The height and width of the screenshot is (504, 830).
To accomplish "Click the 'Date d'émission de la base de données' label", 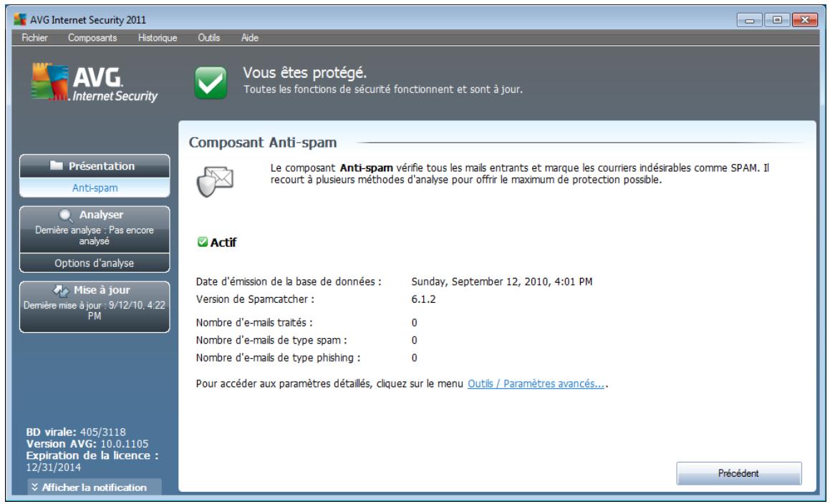I will click(x=289, y=281).
